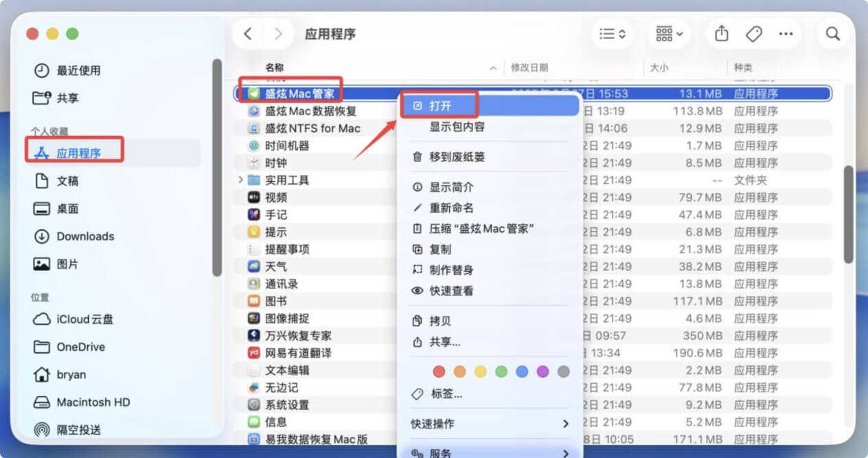Select 图片 in the sidebar
The height and width of the screenshot is (458, 868).
pos(67,264)
